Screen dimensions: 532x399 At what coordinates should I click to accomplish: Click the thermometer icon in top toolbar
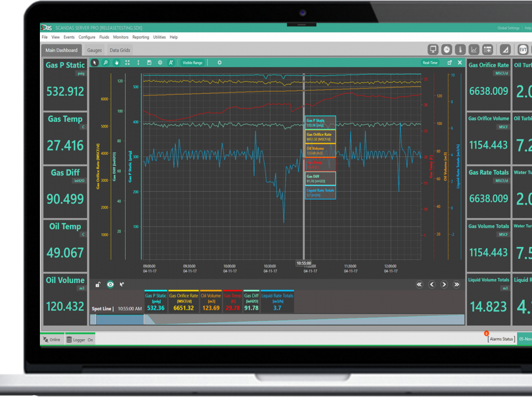coord(460,49)
